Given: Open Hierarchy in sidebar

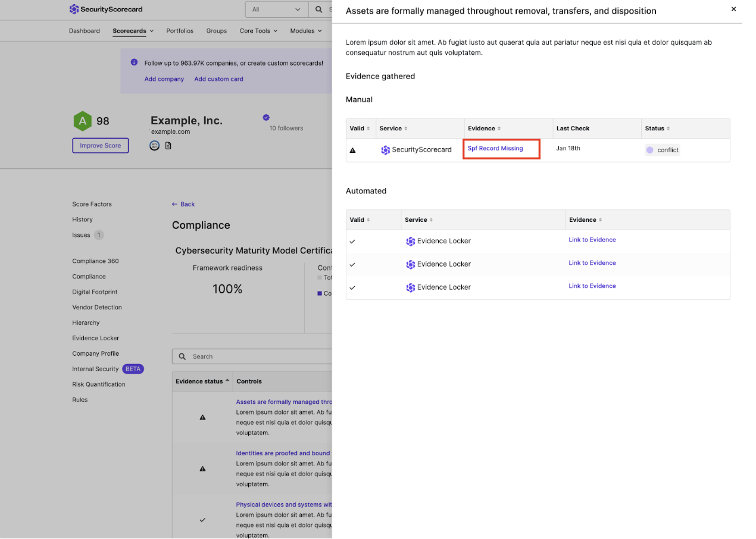Looking at the screenshot, I should pyautogui.click(x=86, y=323).
